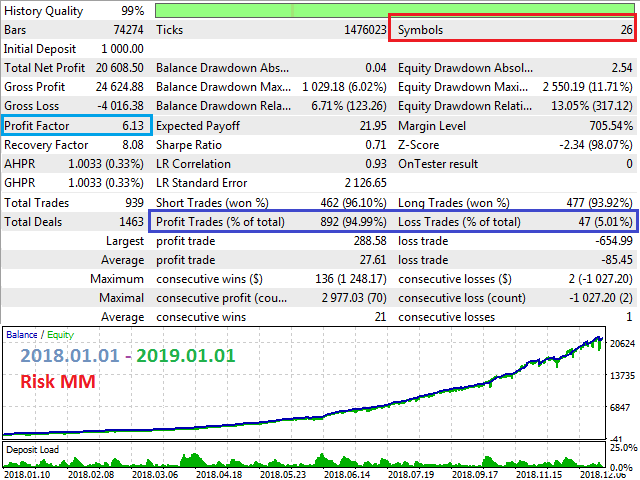Click the Balance / Equity chart legend
Image resolution: width=640 pixels, height=480 pixels.
(x=35, y=335)
